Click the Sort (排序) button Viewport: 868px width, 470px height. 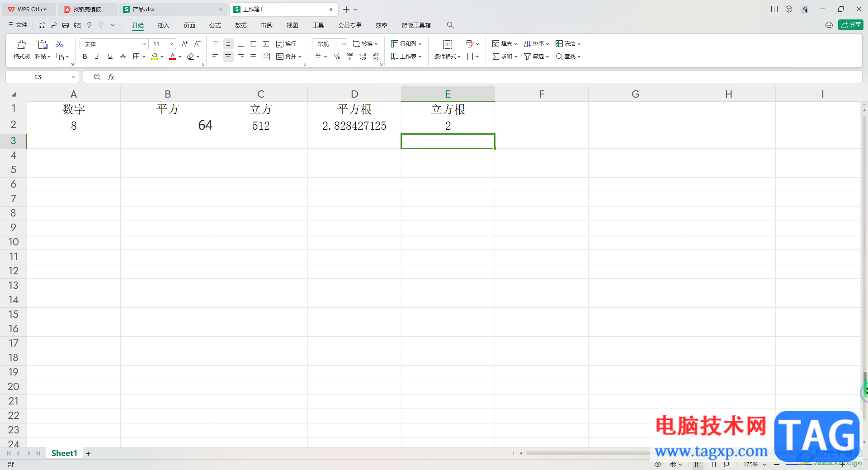(536, 44)
